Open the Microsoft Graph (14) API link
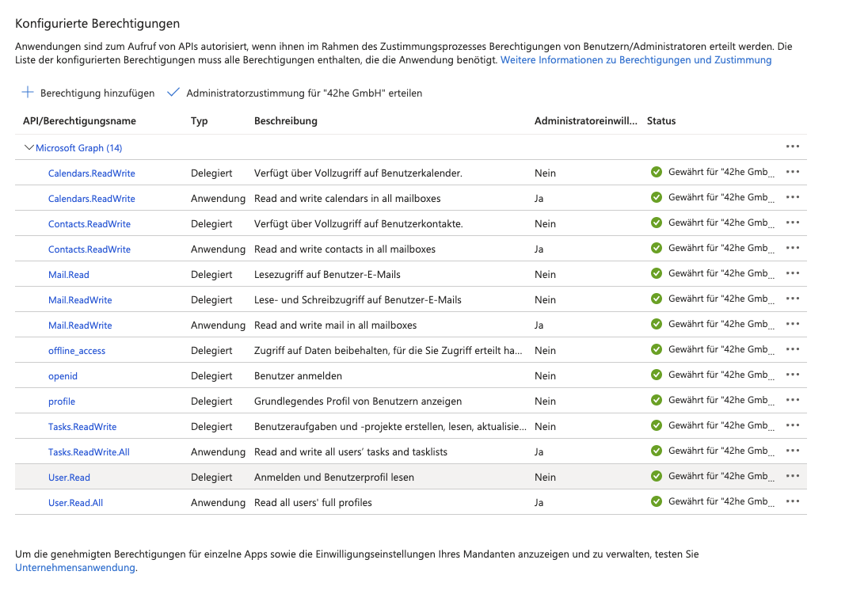 tap(79, 148)
